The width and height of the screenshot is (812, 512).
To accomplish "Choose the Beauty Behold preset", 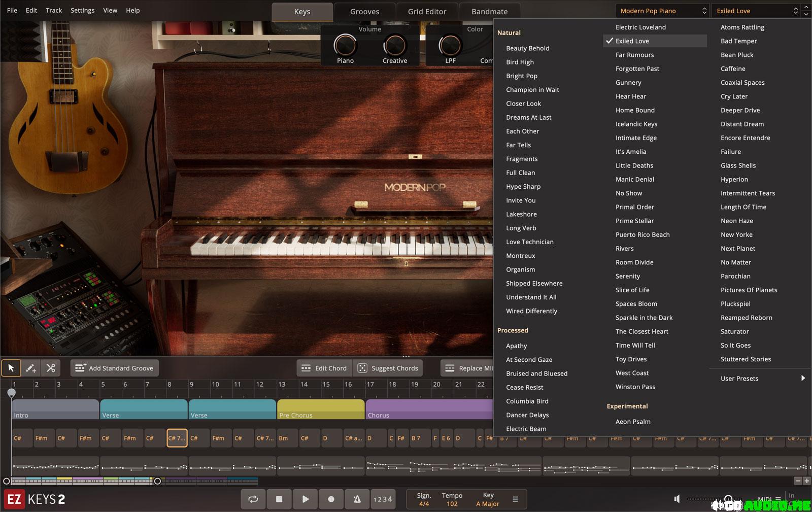I will (x=527, y=48).
